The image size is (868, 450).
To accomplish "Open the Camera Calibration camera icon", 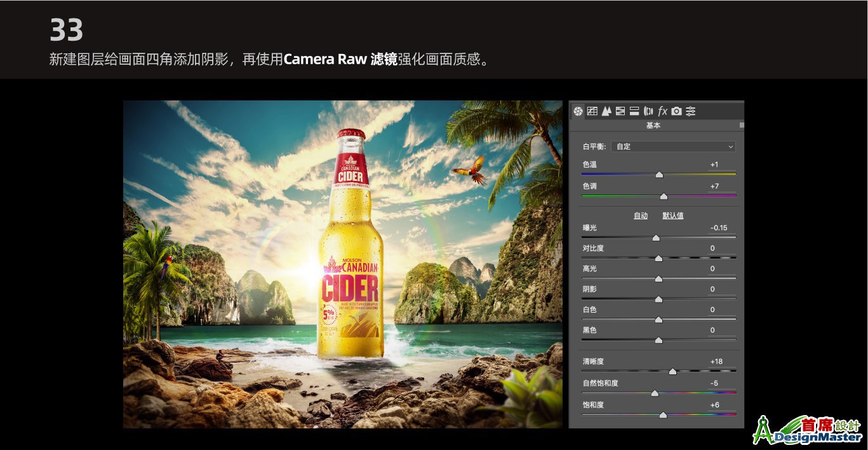I will click(676, 111).
